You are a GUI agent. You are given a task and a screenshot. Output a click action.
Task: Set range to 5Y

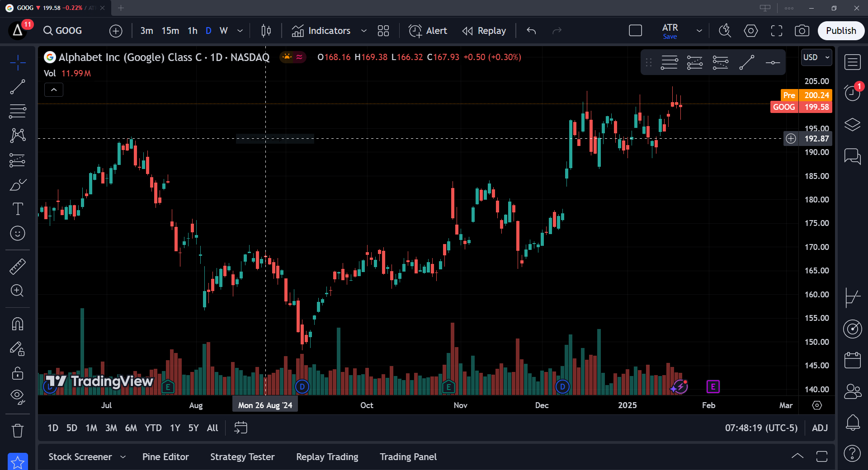click(193, 428)
